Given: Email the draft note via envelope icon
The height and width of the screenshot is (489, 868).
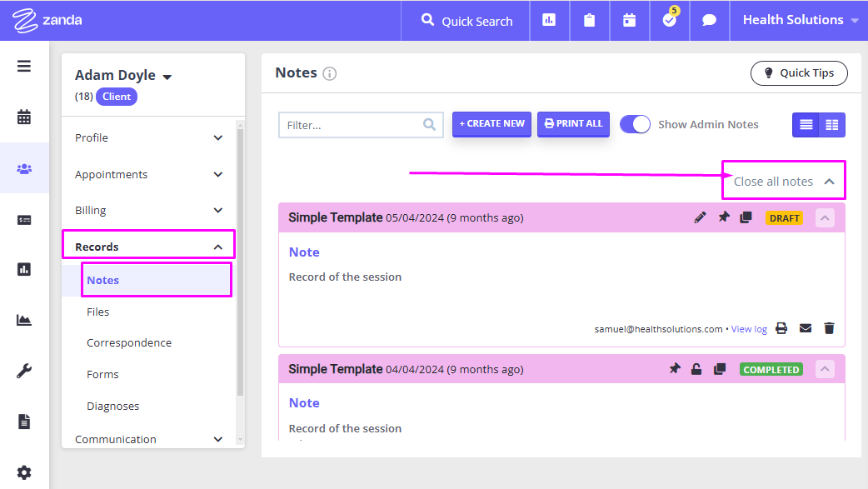Looking at the screenshot, I should tap(805, 328).
